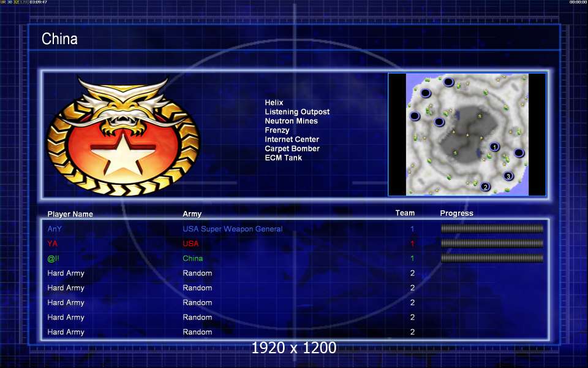588x368 pixels.
Task: Click the "Team" column header
Action: pos(405,213)
